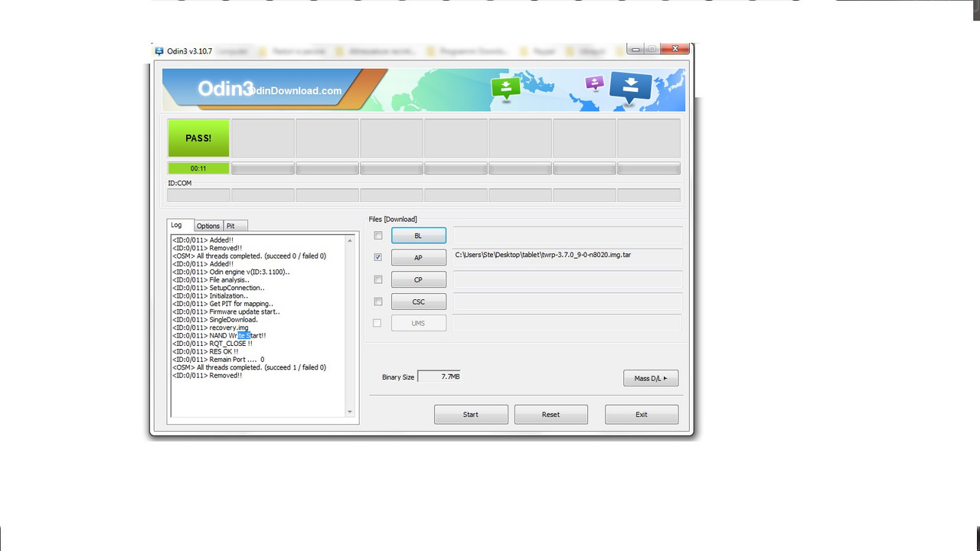This screenshot has width=980, height=551.
Task: Click log line 'Remain Port .... 0'
Action: point(218,359)
